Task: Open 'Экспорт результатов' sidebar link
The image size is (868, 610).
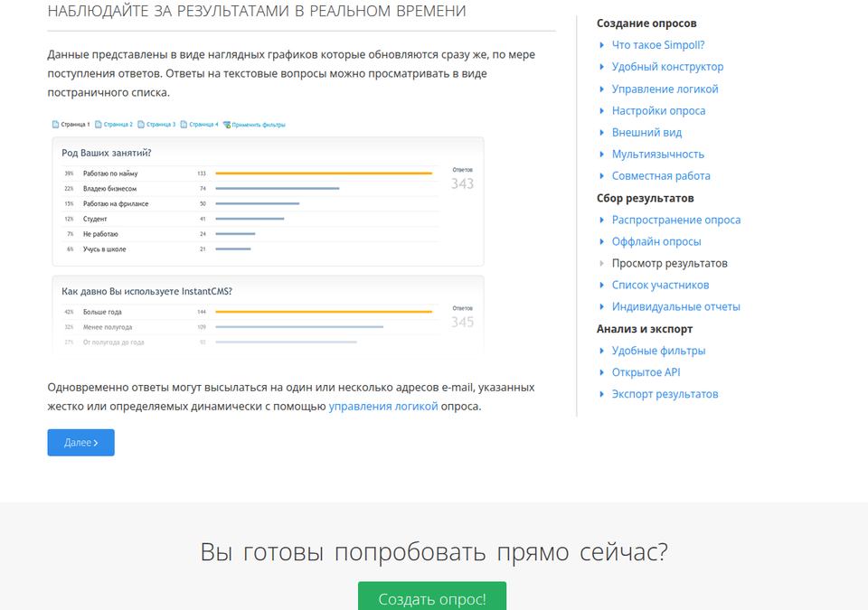Action: [665, 394]
